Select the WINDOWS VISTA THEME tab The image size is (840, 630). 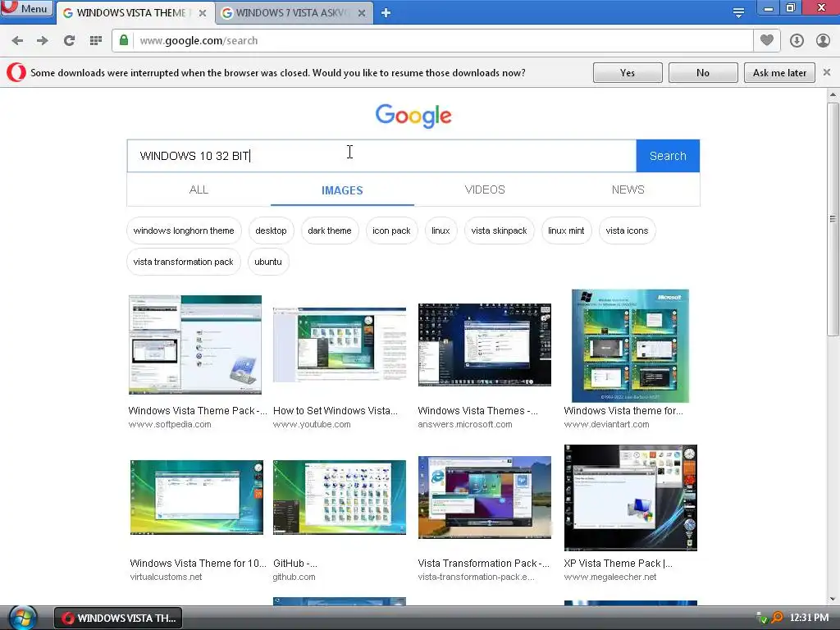pyautogui.click(x=134, y=13)
